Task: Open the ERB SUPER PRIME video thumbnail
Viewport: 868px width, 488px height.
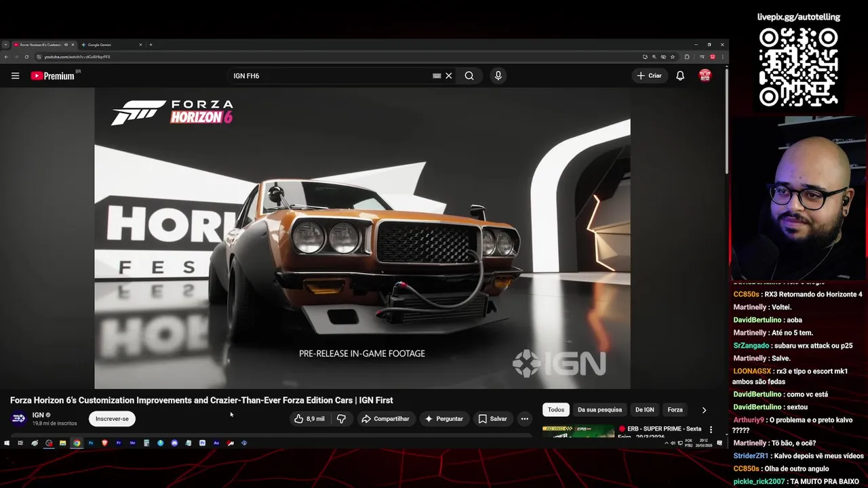Action: point(578,430)
